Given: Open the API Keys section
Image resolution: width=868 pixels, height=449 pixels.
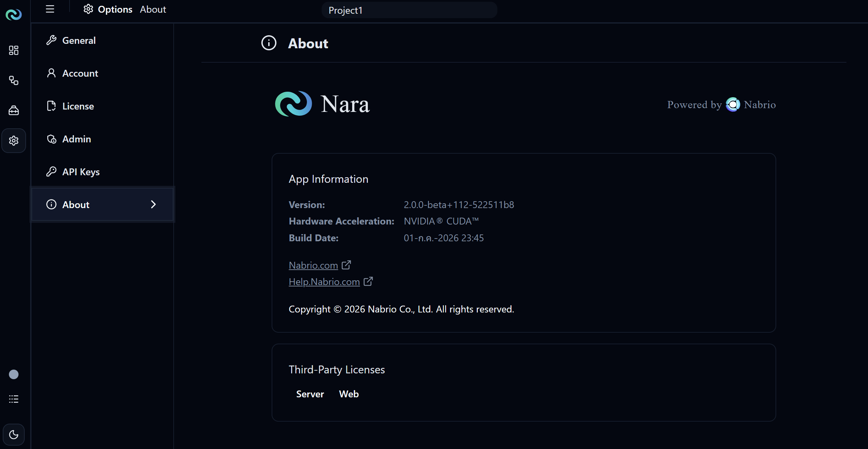Looking at the screenshot, I should (x=103, y=172).
